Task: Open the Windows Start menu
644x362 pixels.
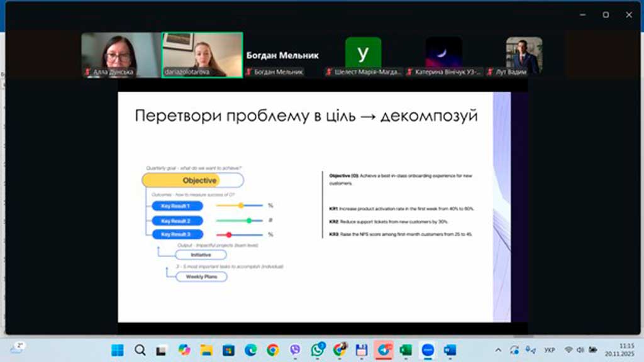Action: tap(118, 349)
